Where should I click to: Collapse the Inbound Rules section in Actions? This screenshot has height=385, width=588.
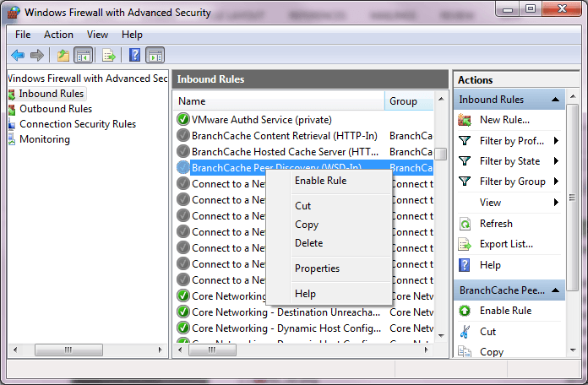pyautogui.click(x=555, y=100)
